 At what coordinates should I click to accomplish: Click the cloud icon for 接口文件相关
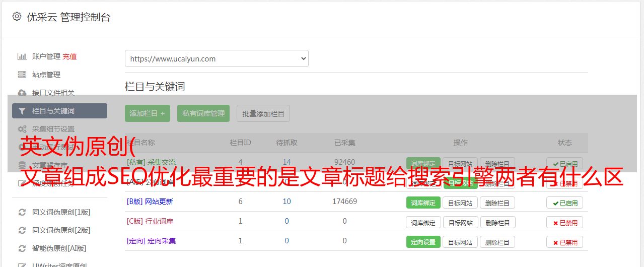[x=22, y=93]
